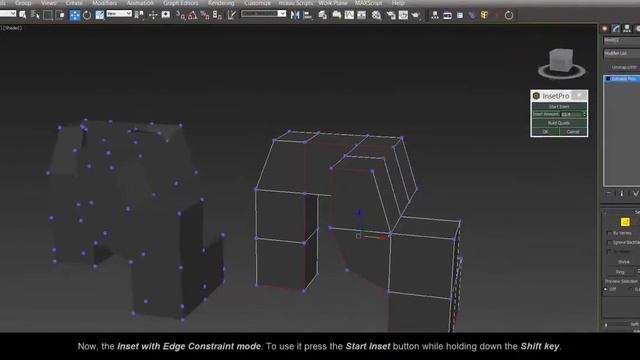
Task: Click the Ring selection button
Action: (x=620, y=272)
